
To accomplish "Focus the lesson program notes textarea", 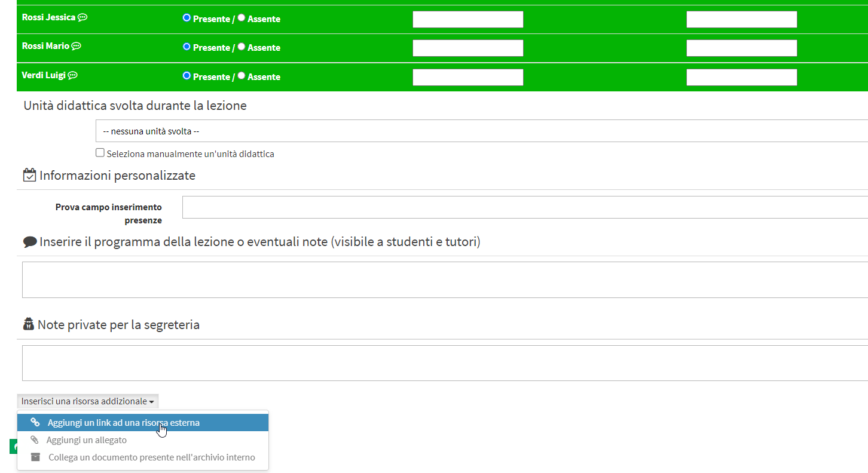I will pyautogui.click(x=445, y=279).
